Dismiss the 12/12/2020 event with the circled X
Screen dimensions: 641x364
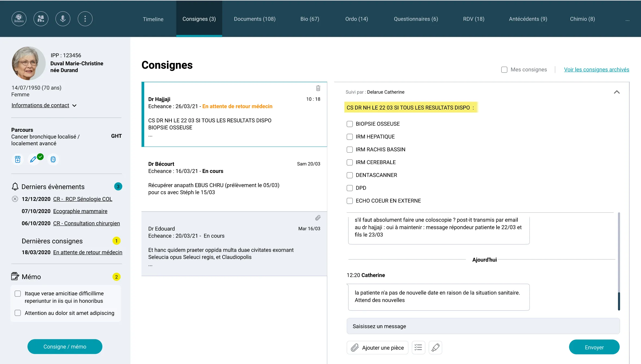tap(15, 199)
